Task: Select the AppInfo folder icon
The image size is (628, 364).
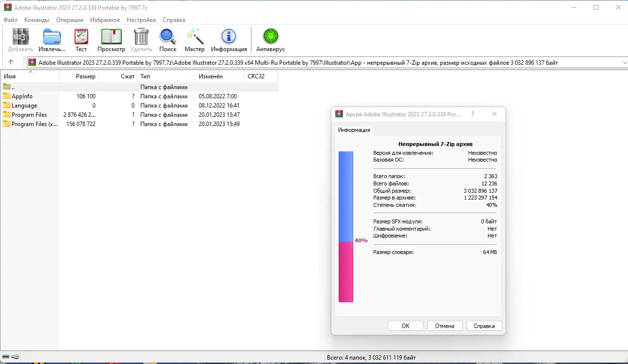Action: (7, 96)
